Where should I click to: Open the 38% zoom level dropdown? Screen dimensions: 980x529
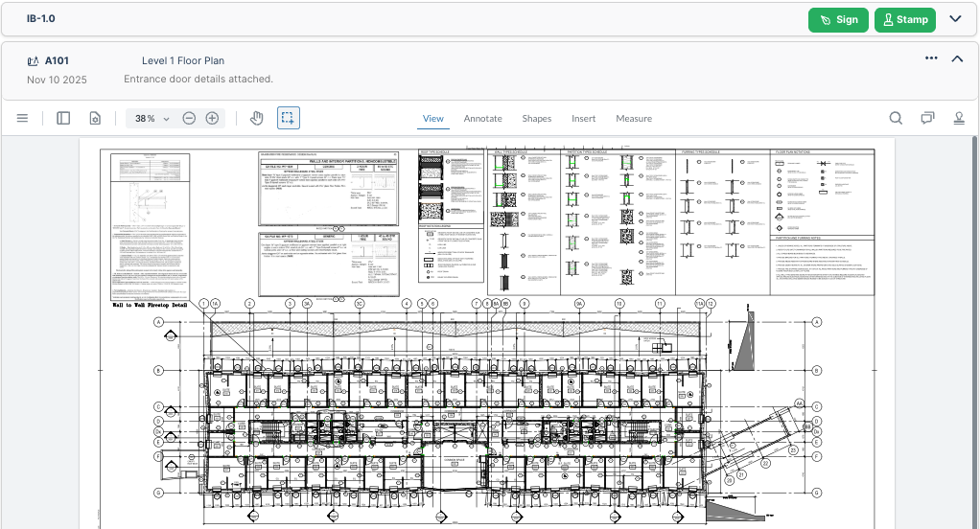click(x=152, y=119)
